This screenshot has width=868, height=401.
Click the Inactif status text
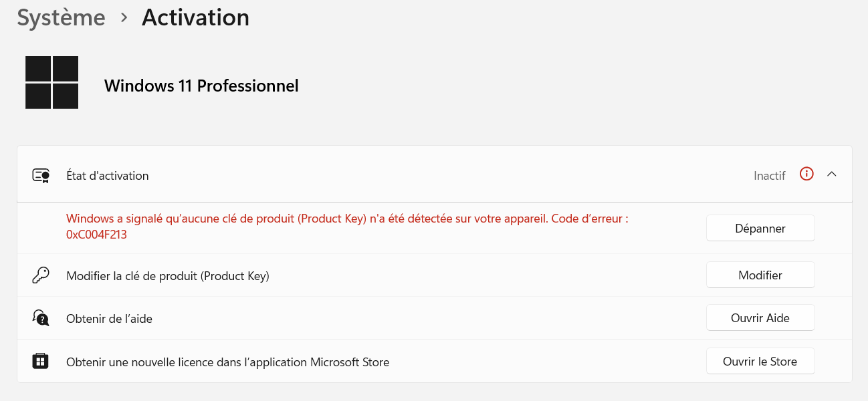click(769, 176)
